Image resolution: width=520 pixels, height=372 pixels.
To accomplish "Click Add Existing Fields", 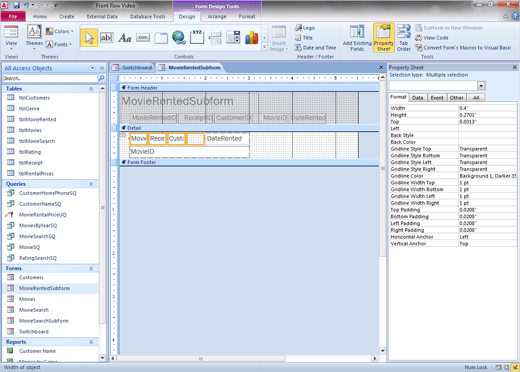I will coord(357,38).
